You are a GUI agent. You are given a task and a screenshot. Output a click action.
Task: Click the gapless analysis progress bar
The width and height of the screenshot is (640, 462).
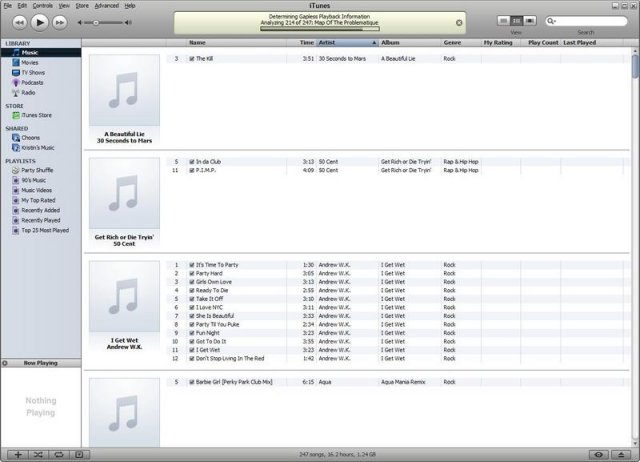tap(320, 29)
